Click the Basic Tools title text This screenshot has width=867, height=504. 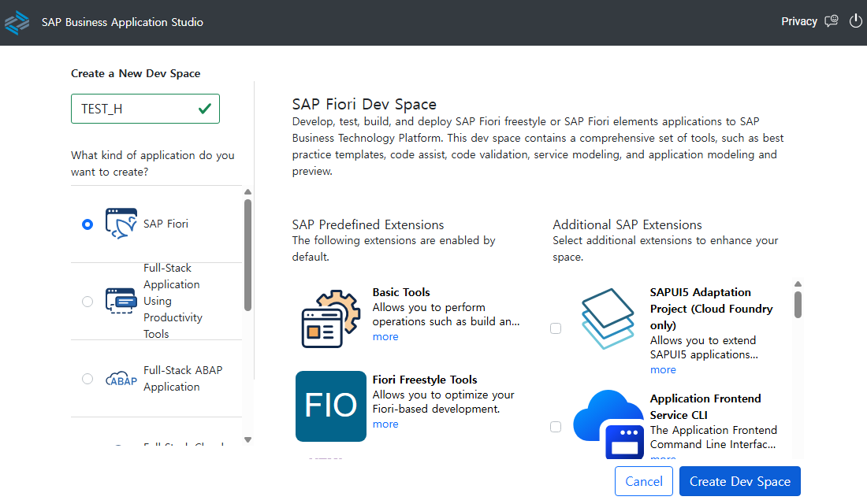tap(401, 292)
